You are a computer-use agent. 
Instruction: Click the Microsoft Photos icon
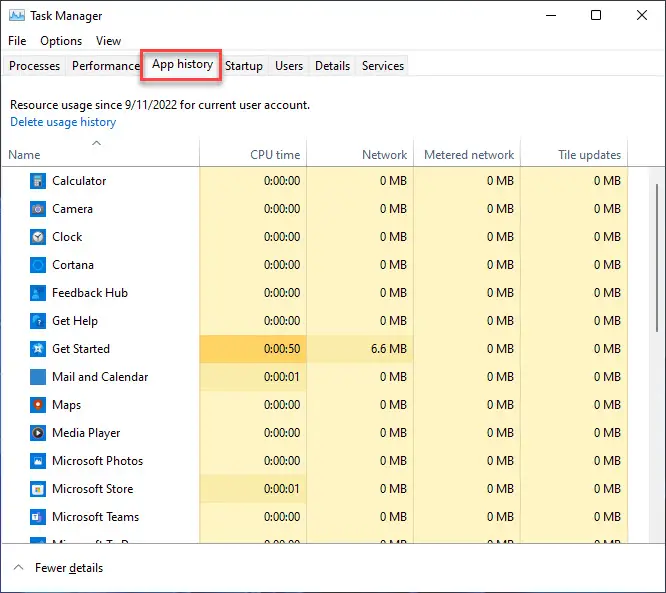pos(38,461)
